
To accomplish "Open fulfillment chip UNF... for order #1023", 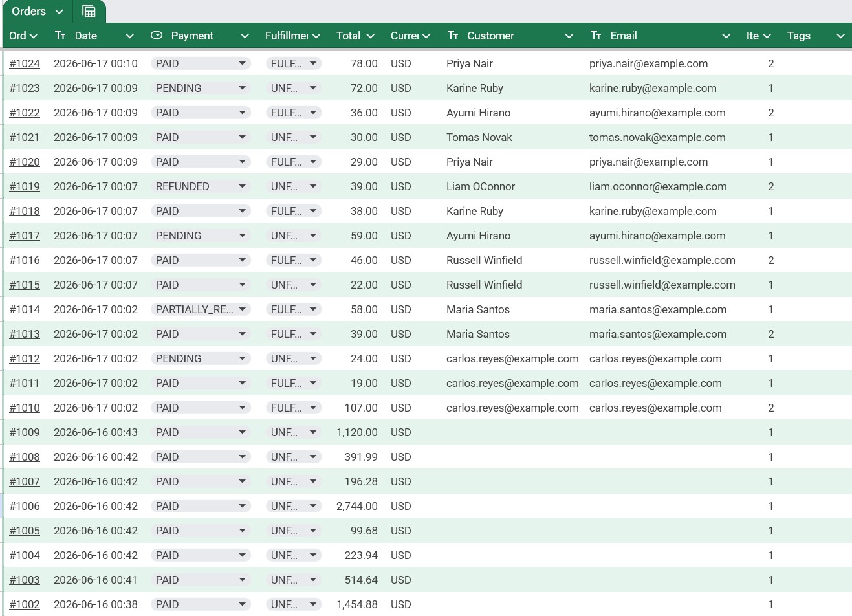I will coord(294,88).
